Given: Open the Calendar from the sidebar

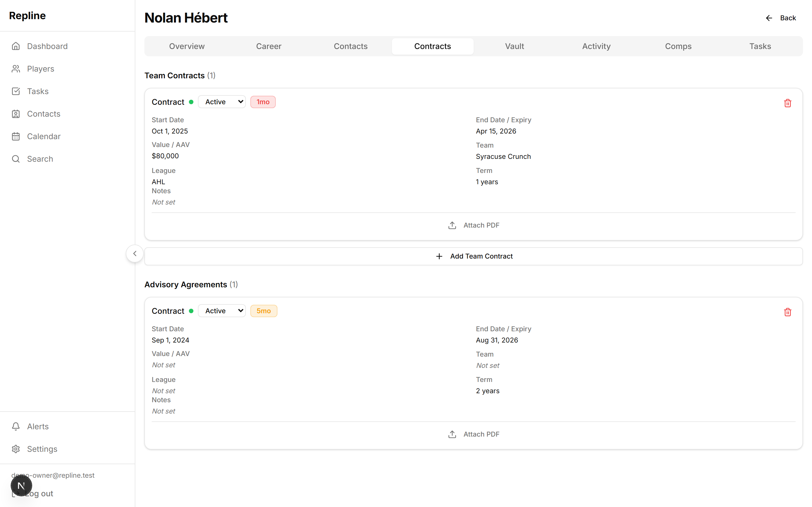Looking at the screenshot, I should coord(44,136).
